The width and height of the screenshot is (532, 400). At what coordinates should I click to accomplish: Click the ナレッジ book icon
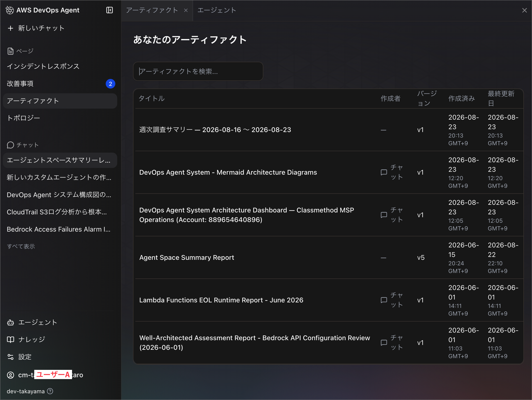pyautogui.click(x=11, y=340)
